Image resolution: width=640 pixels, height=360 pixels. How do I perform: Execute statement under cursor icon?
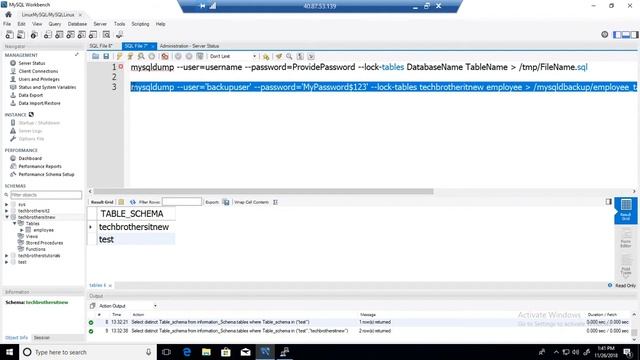130,56
